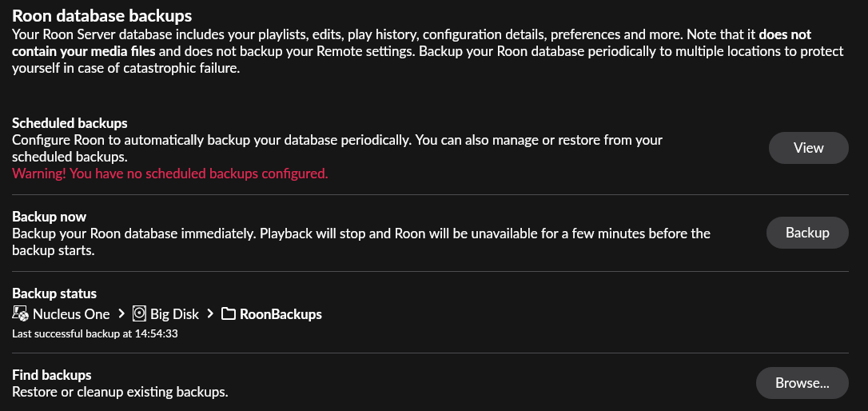The height and width of the screenshot is (411, 868).
Task: Click the red no scheduled backups warning
Action: click(169, 174)
